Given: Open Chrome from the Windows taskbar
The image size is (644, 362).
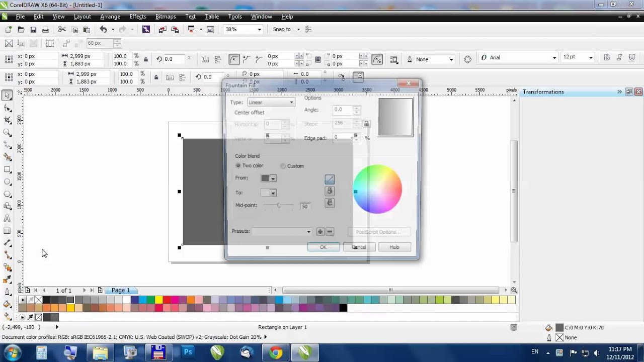Looking at the screenshot, I should tap(275, 352).
